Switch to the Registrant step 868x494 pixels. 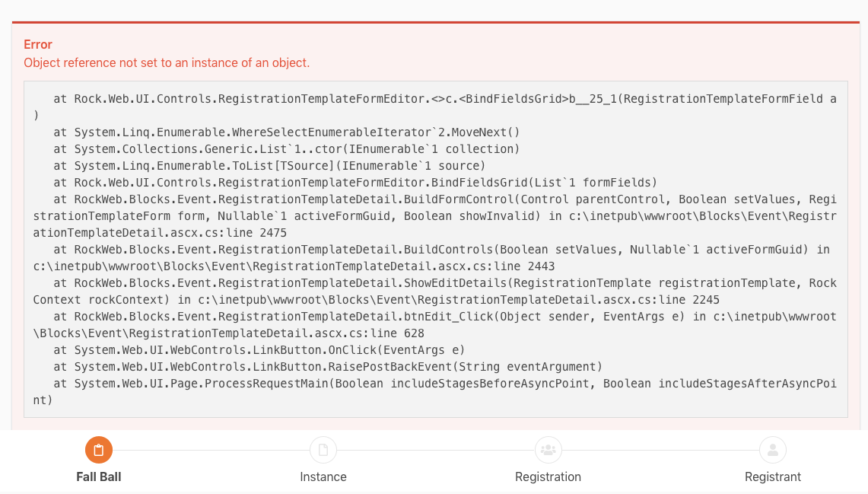[773, 476]
